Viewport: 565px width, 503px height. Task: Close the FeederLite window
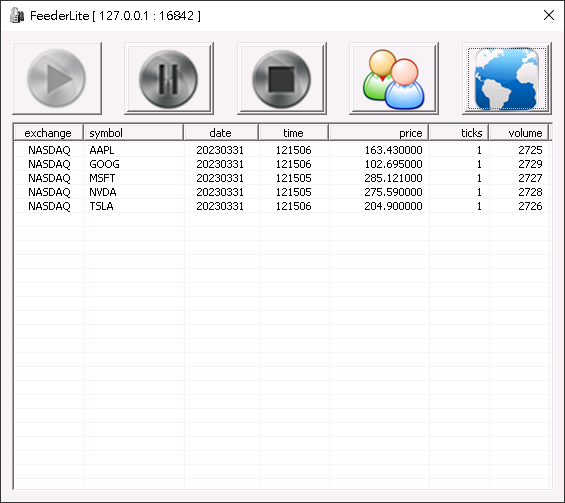tap(549, 15)
